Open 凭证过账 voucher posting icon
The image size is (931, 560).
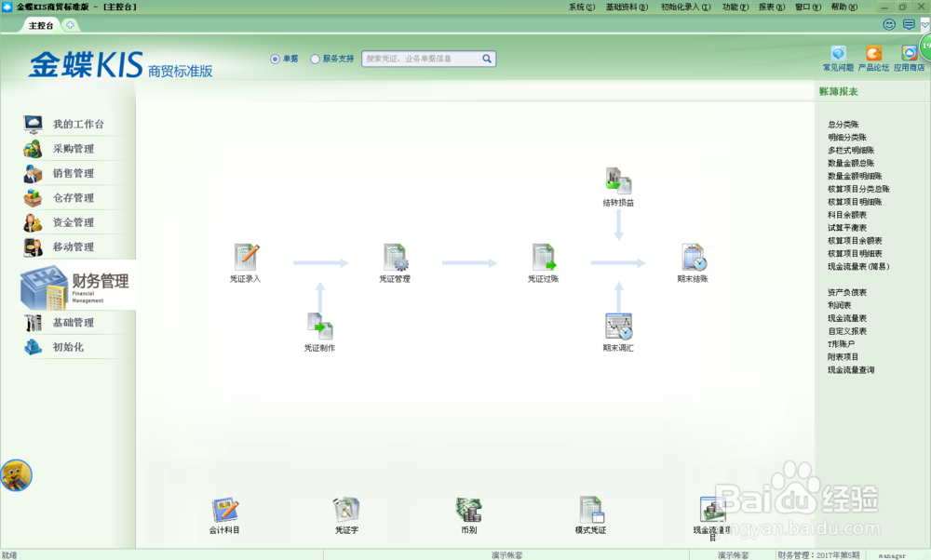pyautogui.click(x=544, y=257)
